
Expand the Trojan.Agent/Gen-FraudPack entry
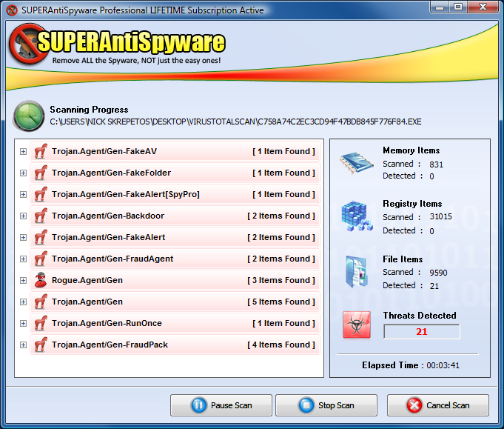(x=23, y=345)
